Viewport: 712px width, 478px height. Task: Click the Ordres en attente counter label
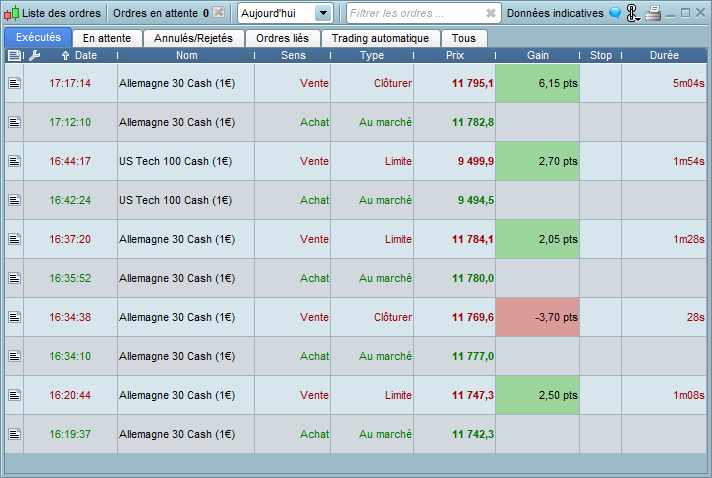[161, 13]
